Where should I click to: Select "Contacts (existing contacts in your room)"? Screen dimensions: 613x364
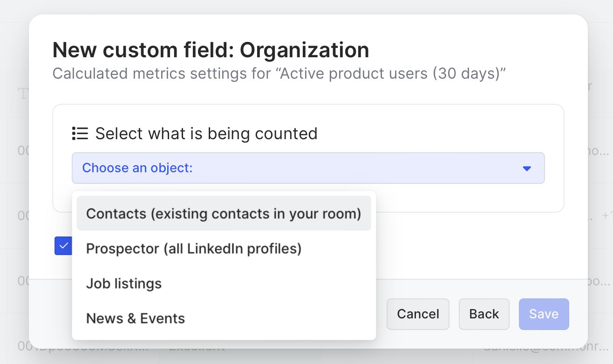click(x=224, y=214)
